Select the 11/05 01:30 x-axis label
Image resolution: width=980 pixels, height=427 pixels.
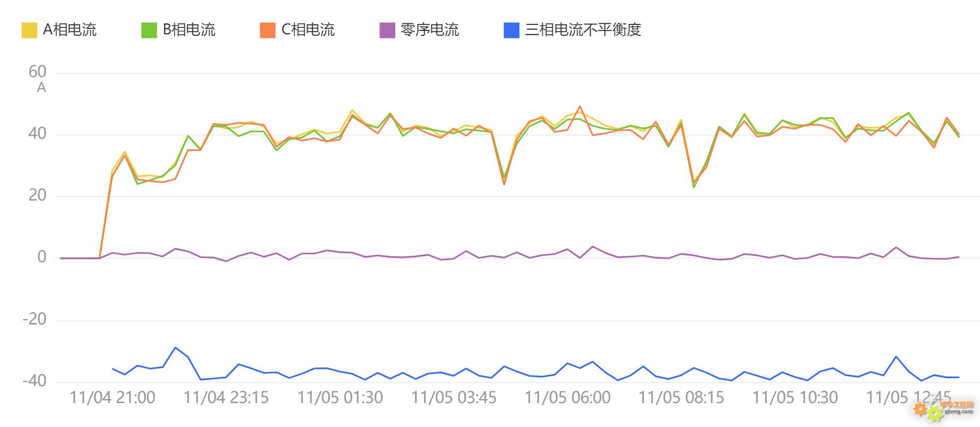pyautogui.click(x=340, y=398)
